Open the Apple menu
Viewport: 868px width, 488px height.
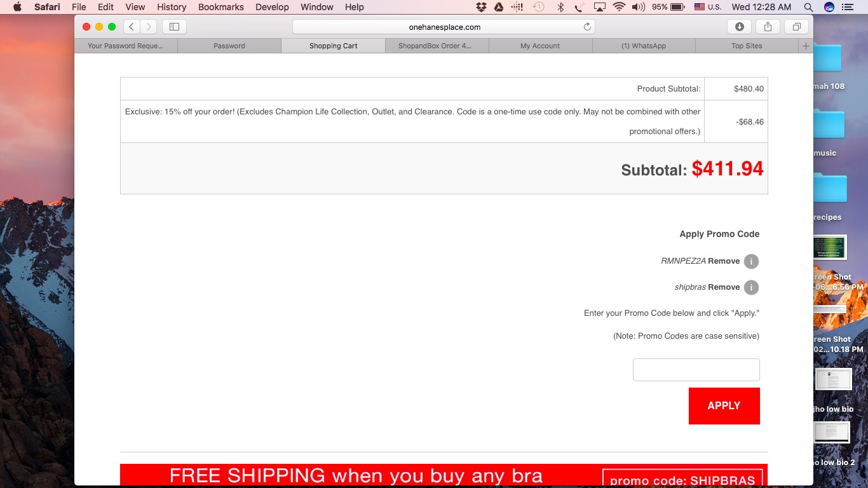coord(17,7)
